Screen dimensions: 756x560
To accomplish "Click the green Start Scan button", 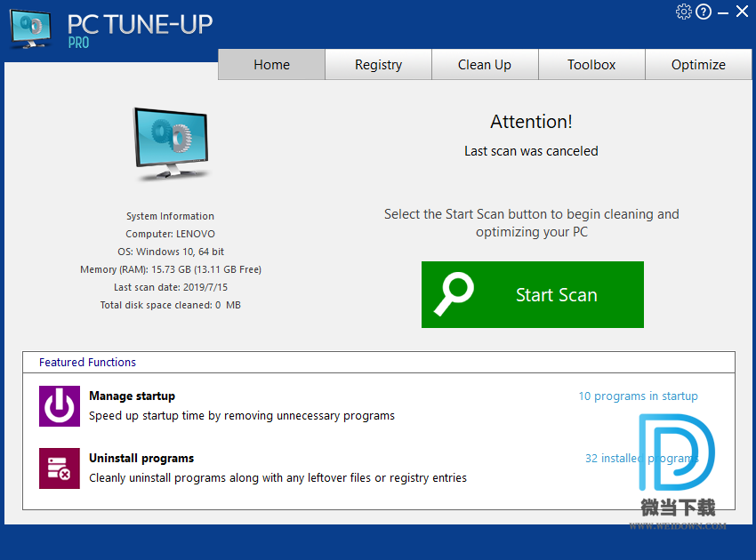I will (x=532, y=294).
